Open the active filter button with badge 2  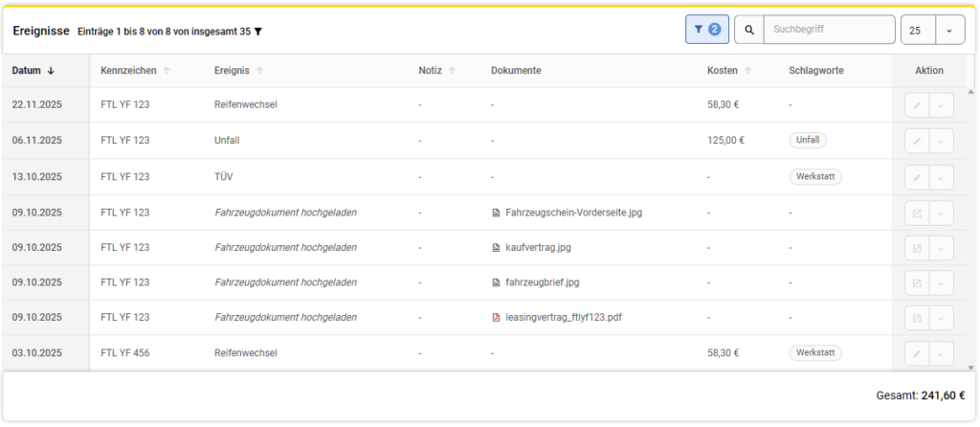point(707,30)
